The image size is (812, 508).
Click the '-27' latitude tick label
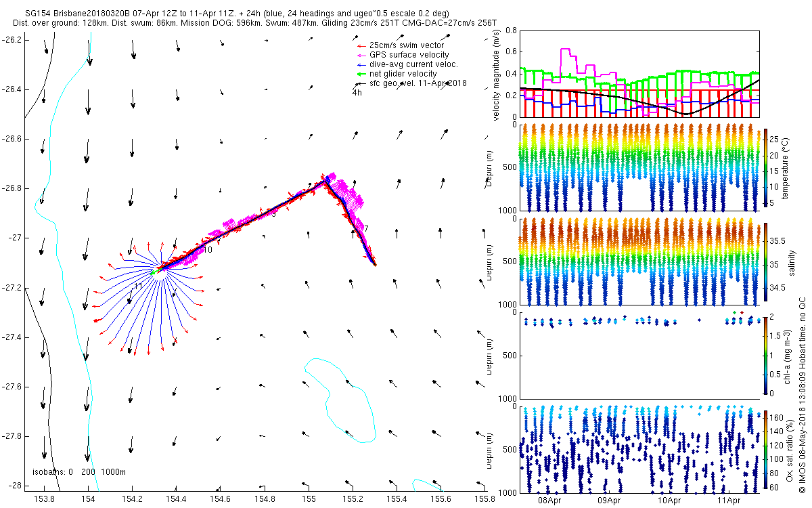pyautogui.click(x=15, y=238)
